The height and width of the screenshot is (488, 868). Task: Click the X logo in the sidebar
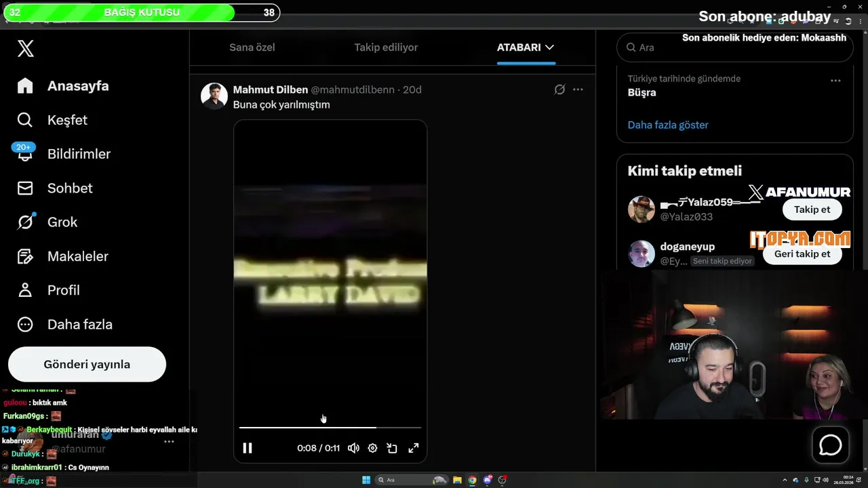click(25, 48)
